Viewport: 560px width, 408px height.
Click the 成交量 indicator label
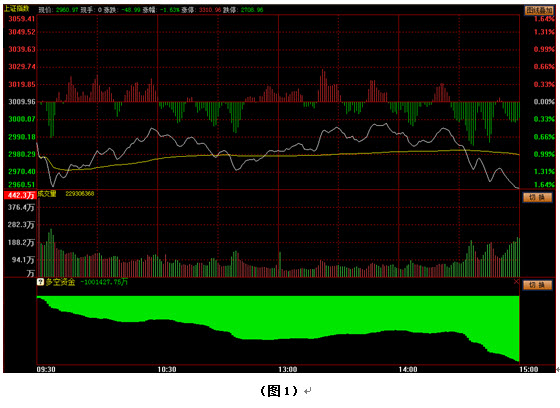pos(47,194)
